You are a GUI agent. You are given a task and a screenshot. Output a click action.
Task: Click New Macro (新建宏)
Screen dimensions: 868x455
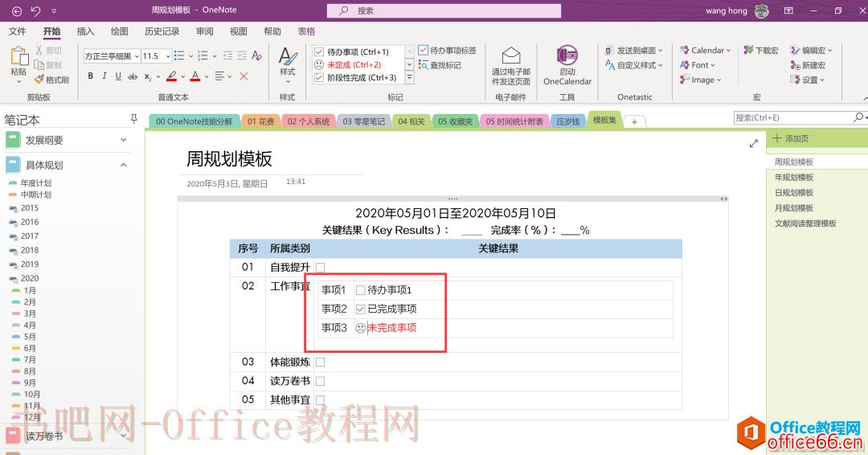[x=809, y=65]
